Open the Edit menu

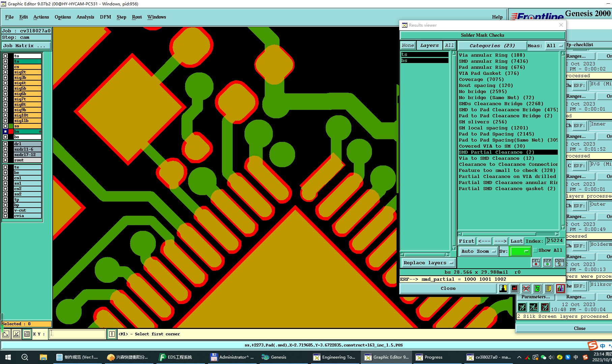[24, 17]
